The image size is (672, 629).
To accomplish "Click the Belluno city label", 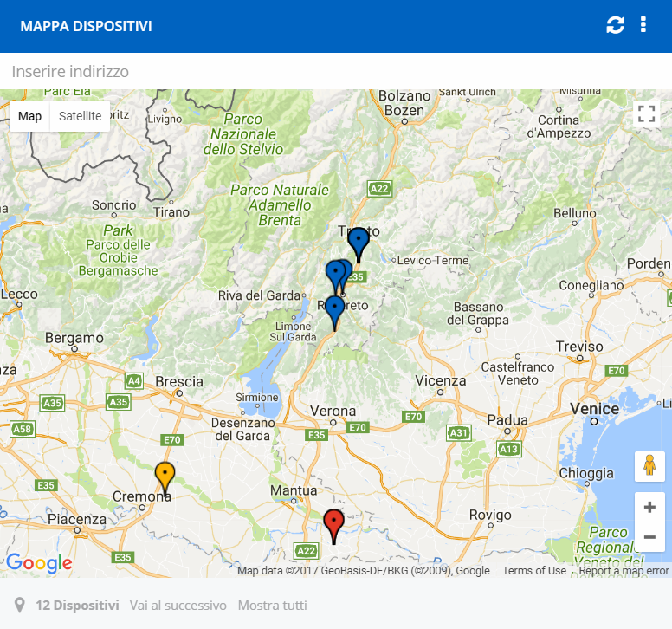I will pyautogui.click(x=575, y=213).
